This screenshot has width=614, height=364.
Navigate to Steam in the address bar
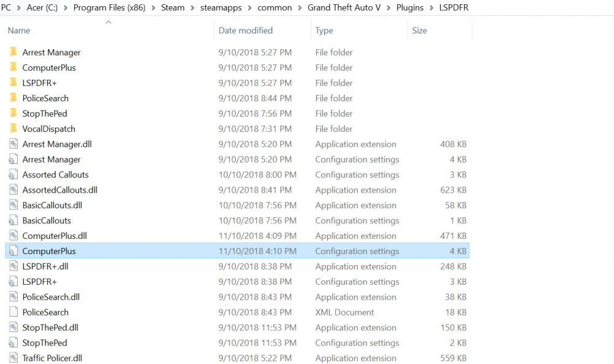click(173, 7)
